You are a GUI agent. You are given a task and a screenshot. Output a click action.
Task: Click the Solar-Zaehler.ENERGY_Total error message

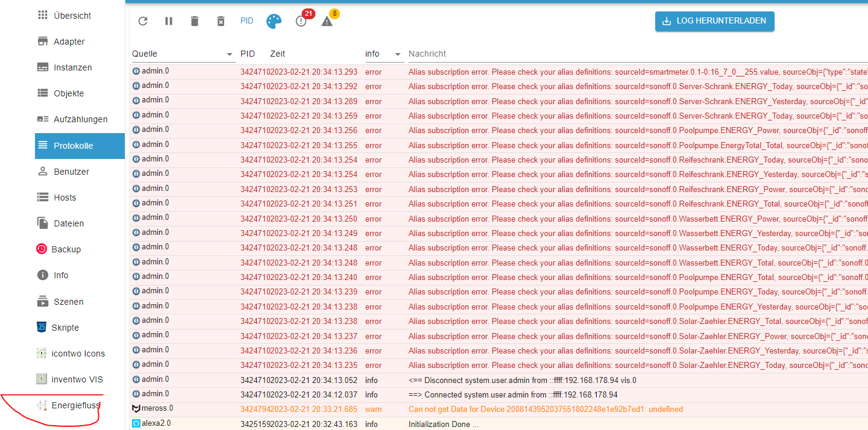click(638, 322)
